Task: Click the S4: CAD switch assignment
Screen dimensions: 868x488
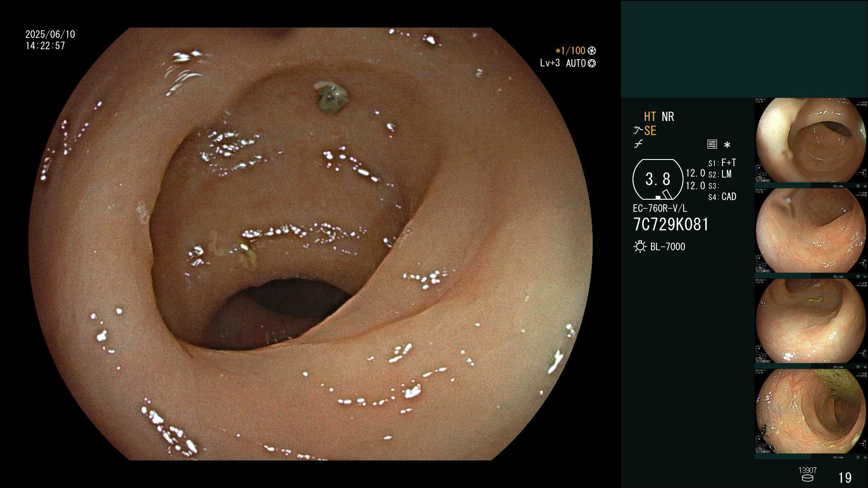Action: [722, 197]
